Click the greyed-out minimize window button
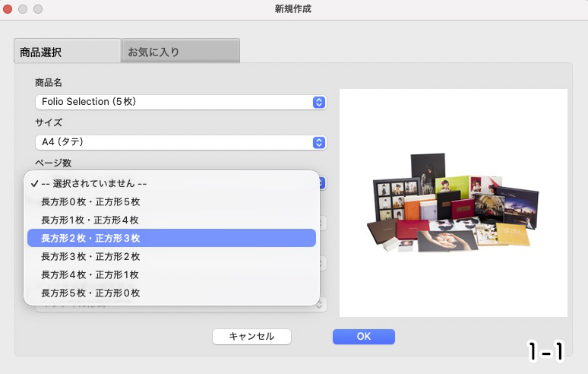Viewport: 588px width, 374px height. click(x=23, y=9)
